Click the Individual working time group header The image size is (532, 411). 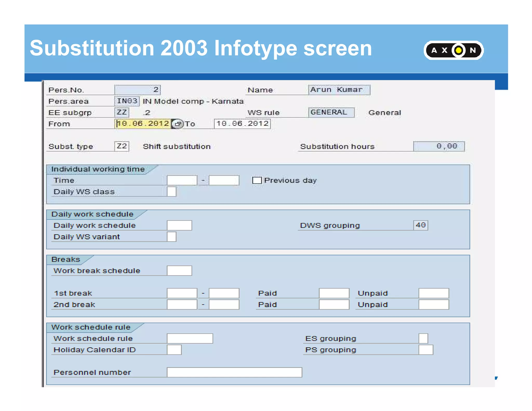[x=98, y=169]
